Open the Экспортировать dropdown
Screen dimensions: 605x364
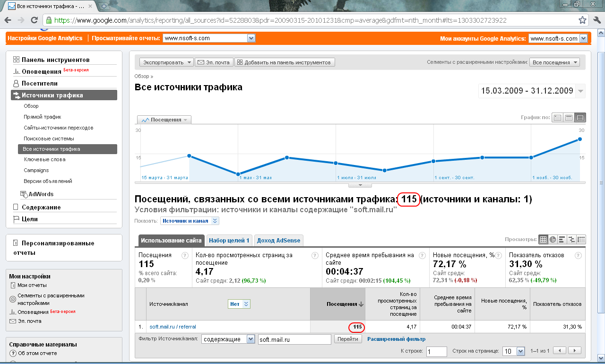tap(167, 62)
